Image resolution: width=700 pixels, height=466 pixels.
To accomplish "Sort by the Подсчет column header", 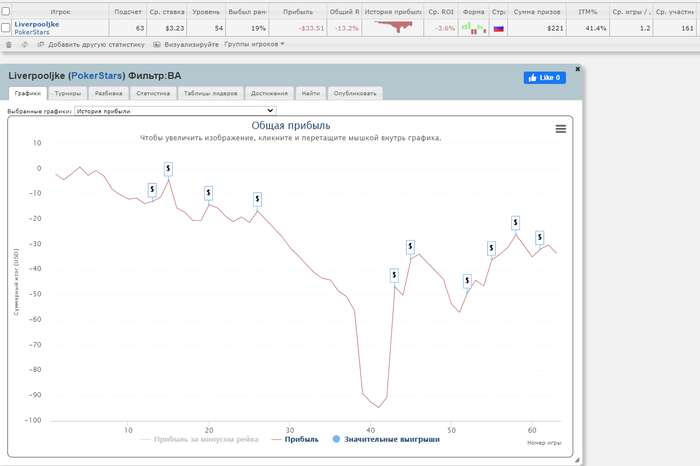I will click(x=128, y=12).
